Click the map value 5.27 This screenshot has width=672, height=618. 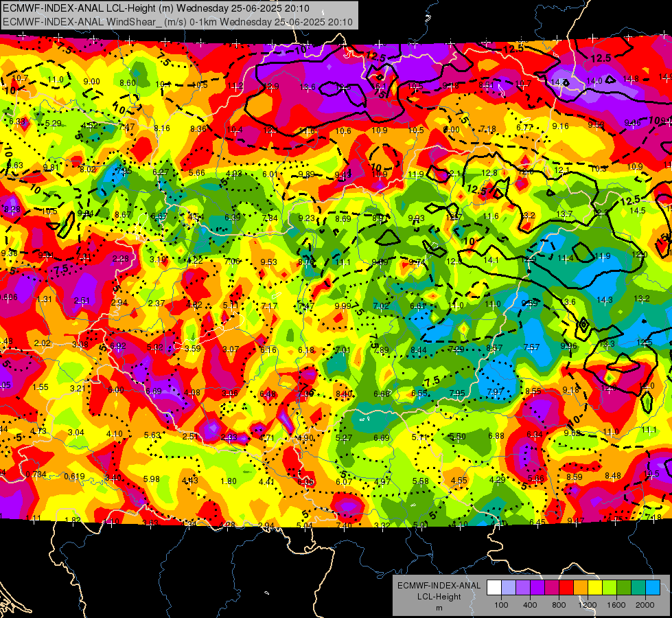(x=344, y=438)
